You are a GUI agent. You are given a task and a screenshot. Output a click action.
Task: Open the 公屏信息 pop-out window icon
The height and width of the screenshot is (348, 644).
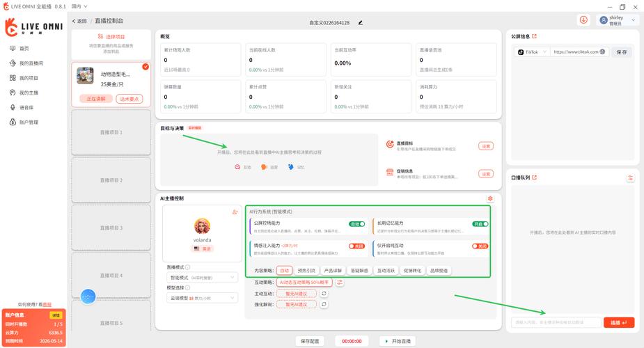pos(535,36)
